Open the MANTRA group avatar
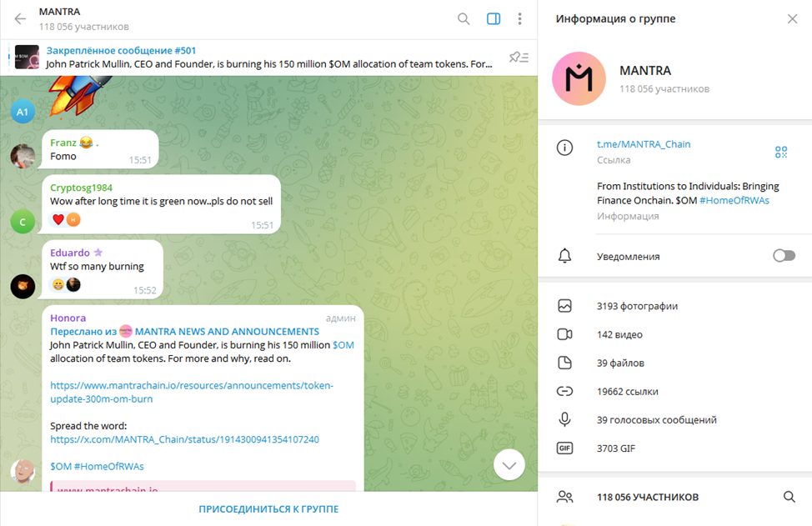The image size is (812, 526). 579,78
